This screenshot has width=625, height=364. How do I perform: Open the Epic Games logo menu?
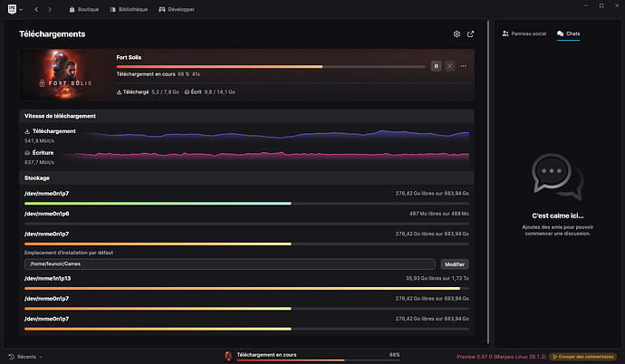[x=12, y=9]
